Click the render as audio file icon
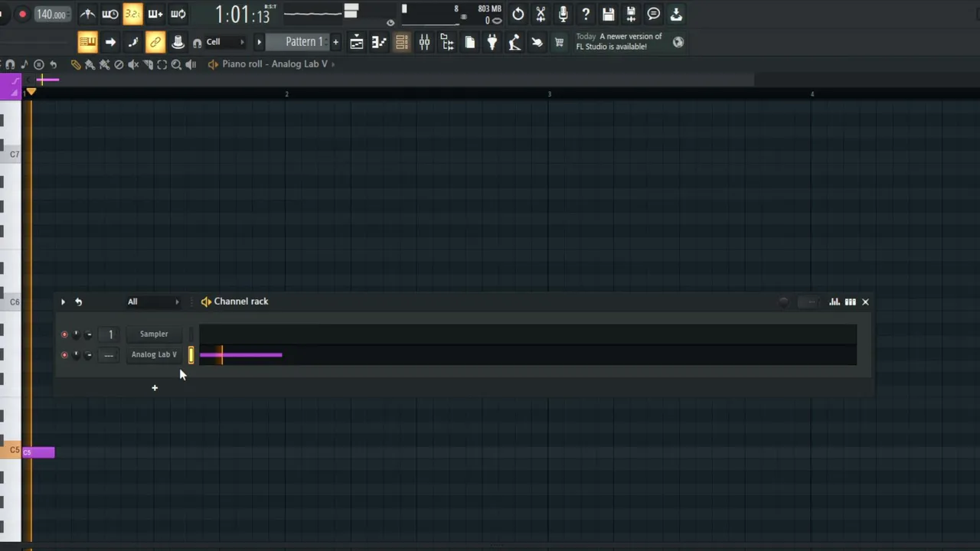This screenshot has width=980, height=551. tap(631, 14)
